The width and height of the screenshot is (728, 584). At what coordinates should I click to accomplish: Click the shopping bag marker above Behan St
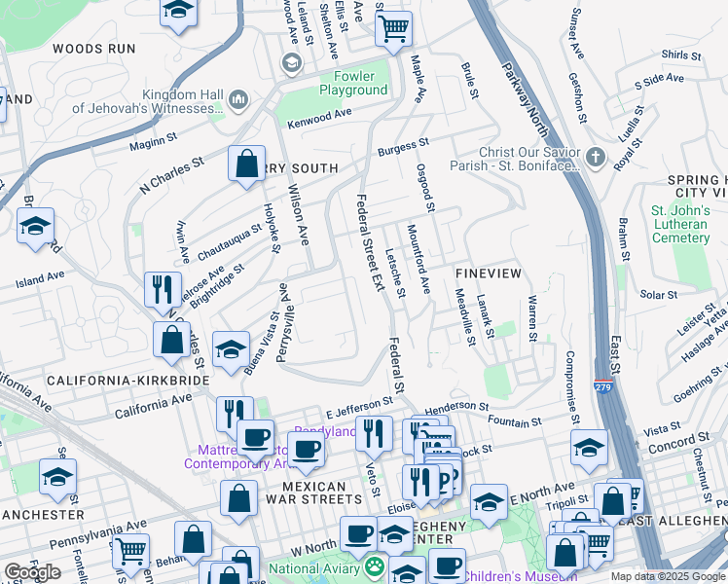point(193,540)
